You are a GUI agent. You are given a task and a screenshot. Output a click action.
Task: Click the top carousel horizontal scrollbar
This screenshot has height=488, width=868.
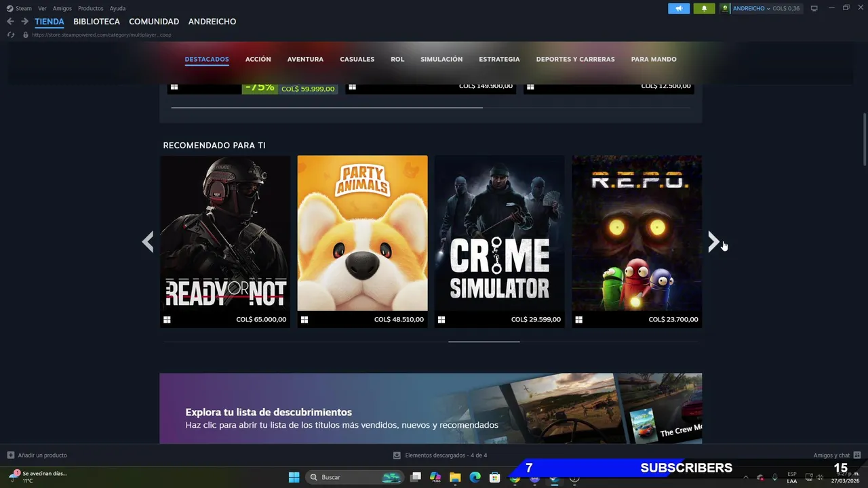(x=327, y=107)
